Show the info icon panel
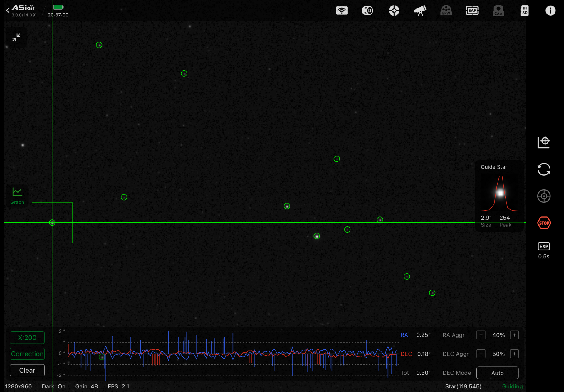 [550, 11]
